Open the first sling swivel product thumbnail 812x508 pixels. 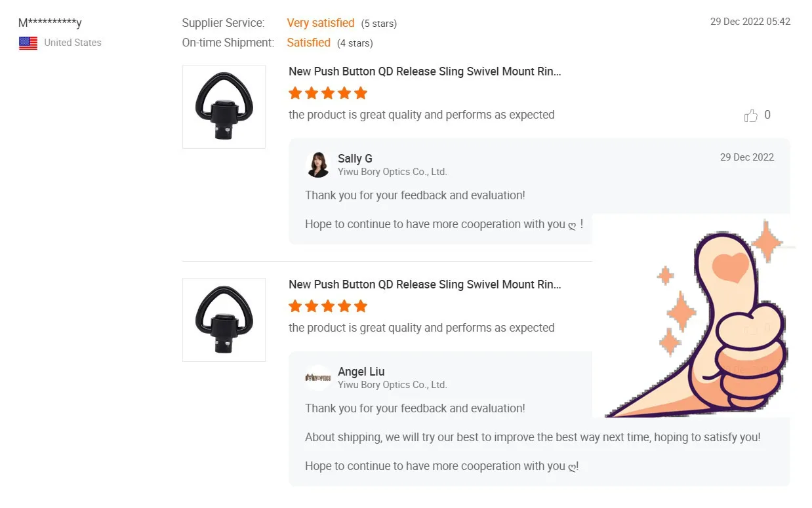tap(224, 107)
